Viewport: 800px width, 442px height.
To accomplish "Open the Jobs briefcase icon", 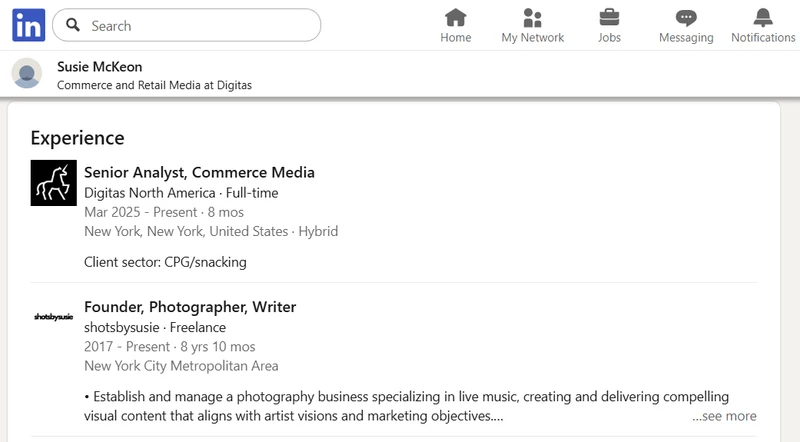I will pos(609,26).
